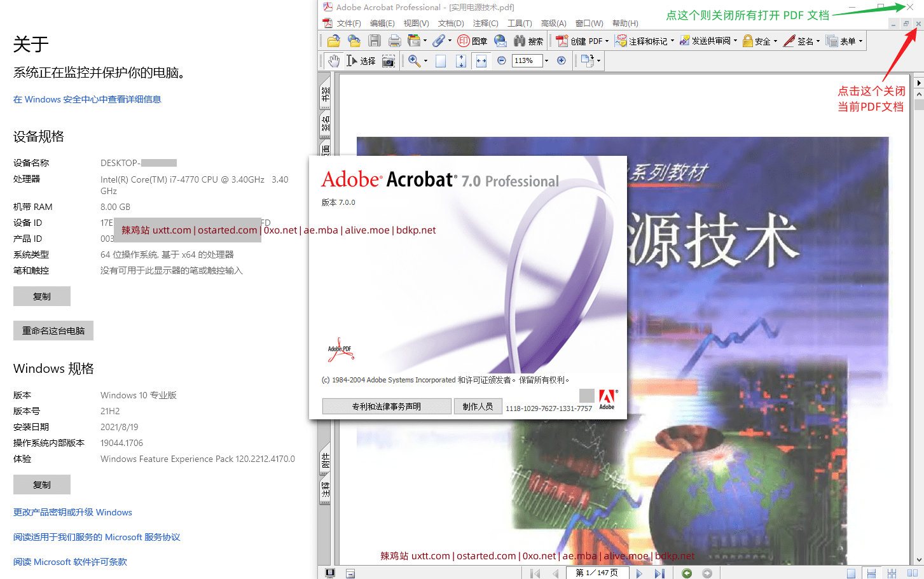The height and width of the screenshot is (579, 924).
Task: Click the 制作人员 credits button
Action: 478,407
